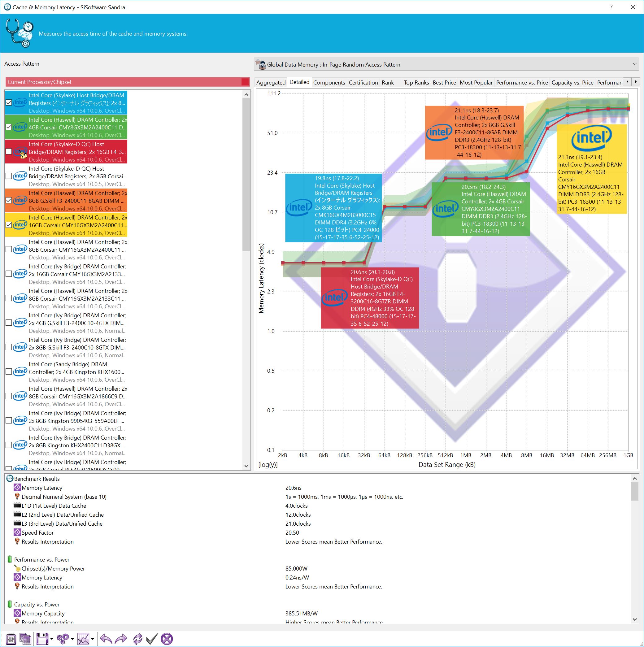Viewport: 644px width, 647px height.
Task: Click the help question mark button
Action: pyautogui.click(x=611, y=7)
